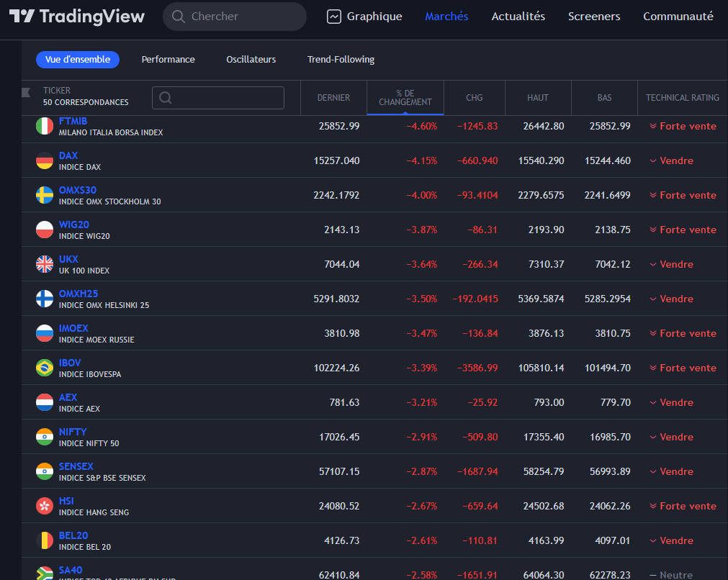Image resolution: width=728 pixels, height=580 pixels.
Task: Switch to the Trend-Following tab
Action: (x=341, y=60)
